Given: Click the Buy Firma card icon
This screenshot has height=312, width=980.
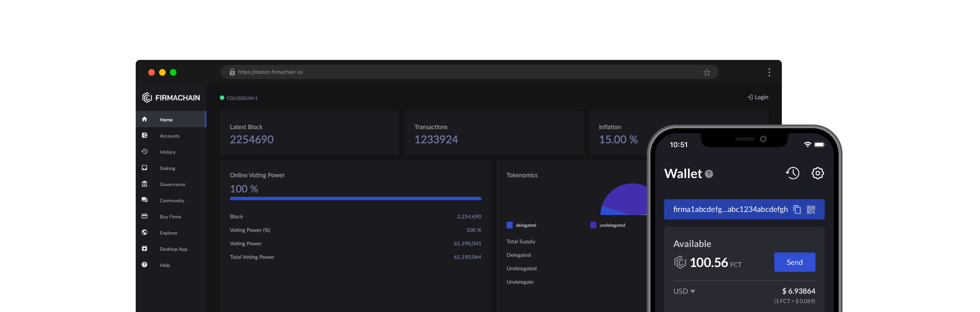Looking at the screenshot, I should pos(145,216).
